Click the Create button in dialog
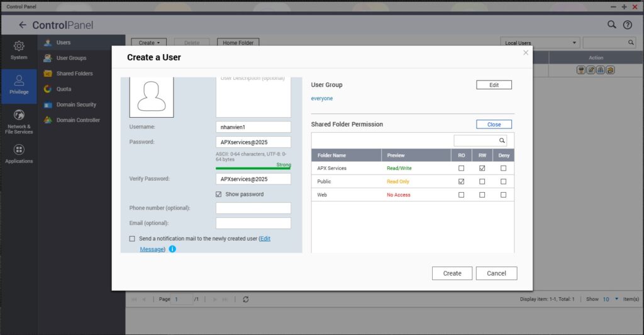The height and width of the screenshot is (335, 644). tap(452, 273)
